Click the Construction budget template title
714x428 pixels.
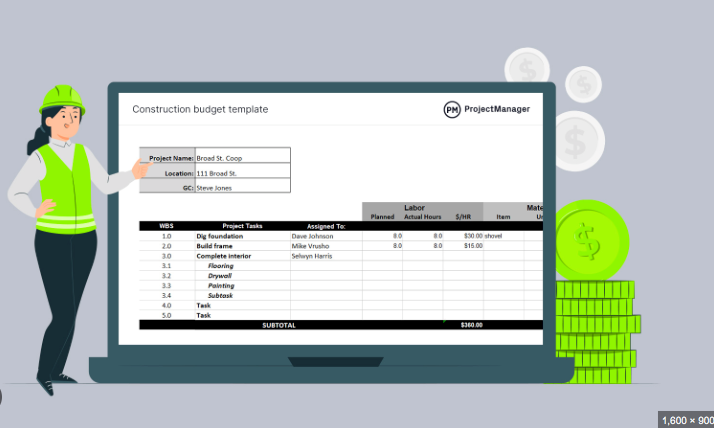200,109
